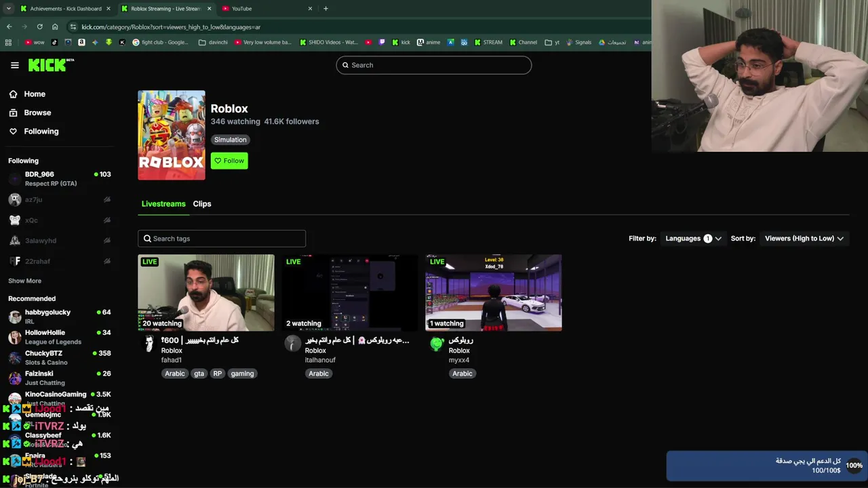Open the Channel bookmark

coord(523,42)
